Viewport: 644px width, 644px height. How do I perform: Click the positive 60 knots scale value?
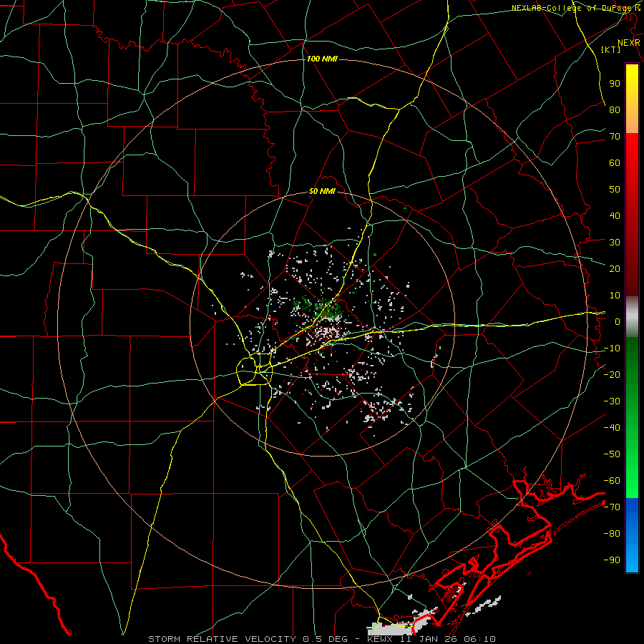[x=615, y=163]
